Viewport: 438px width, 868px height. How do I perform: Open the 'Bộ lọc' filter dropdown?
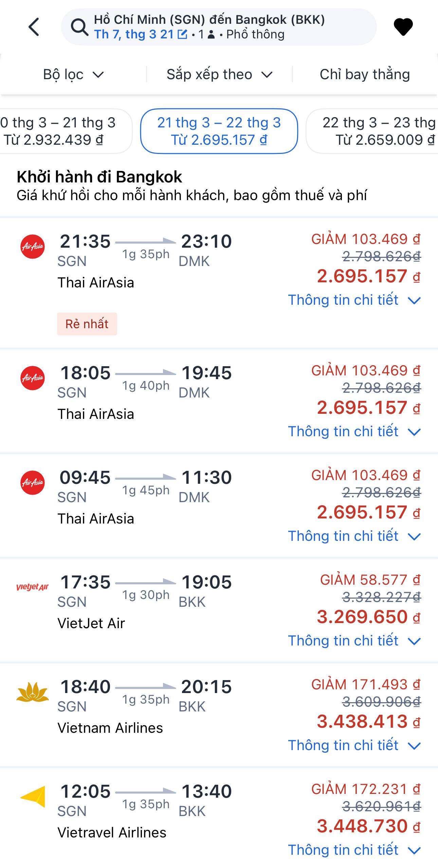pos(73,74)
